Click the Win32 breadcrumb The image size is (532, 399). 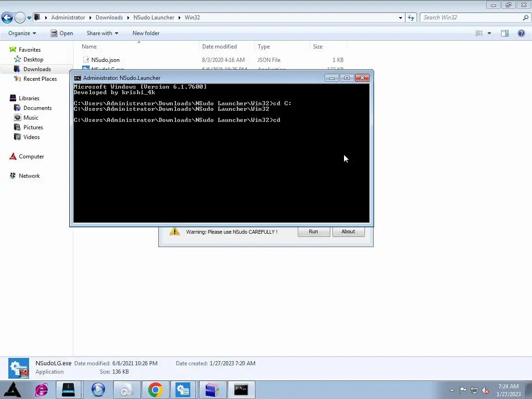point(192,18)
